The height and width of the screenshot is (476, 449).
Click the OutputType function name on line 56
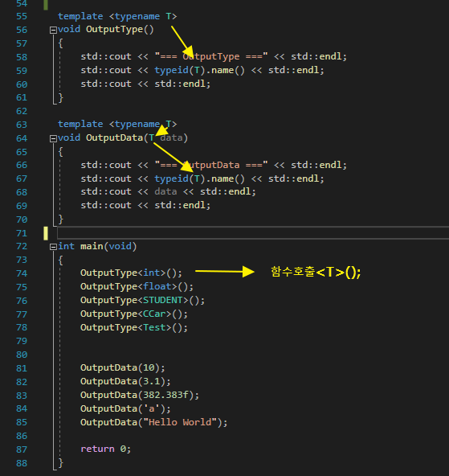114,30
